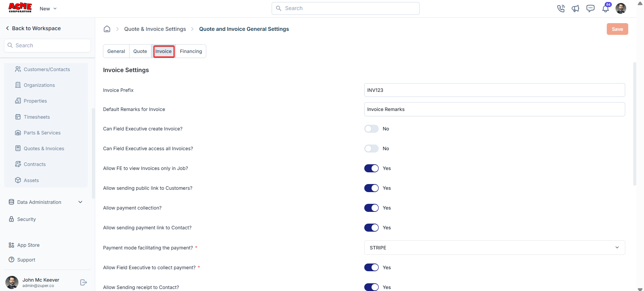This screenshot has width=644, height=291.
Task: Toggle Can Field Executive access all Invoices
Action: (x=371, y=149)
